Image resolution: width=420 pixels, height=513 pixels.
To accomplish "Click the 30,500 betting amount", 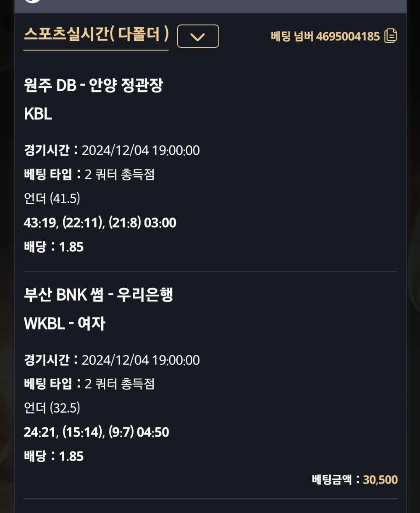I will (380, 479).
